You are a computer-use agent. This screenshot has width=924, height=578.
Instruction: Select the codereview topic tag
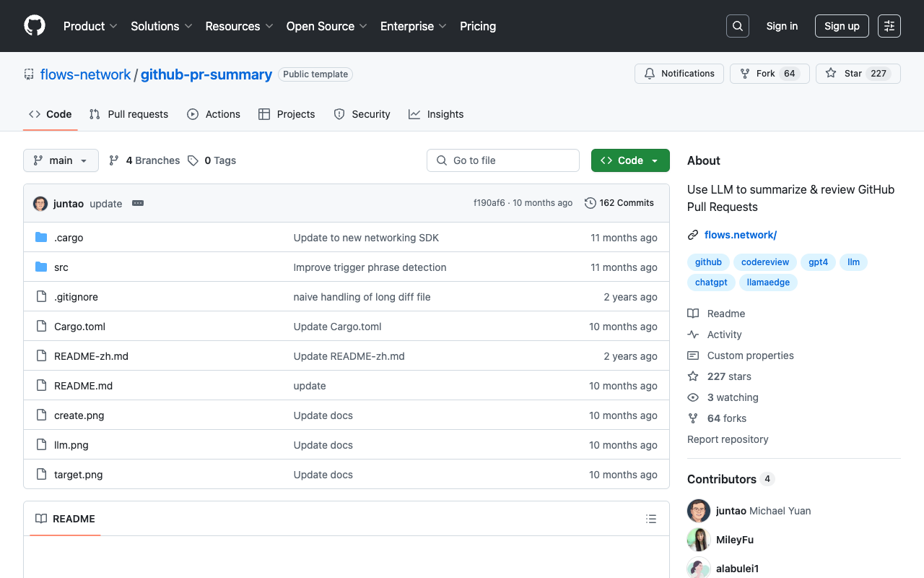pos(765,262)
